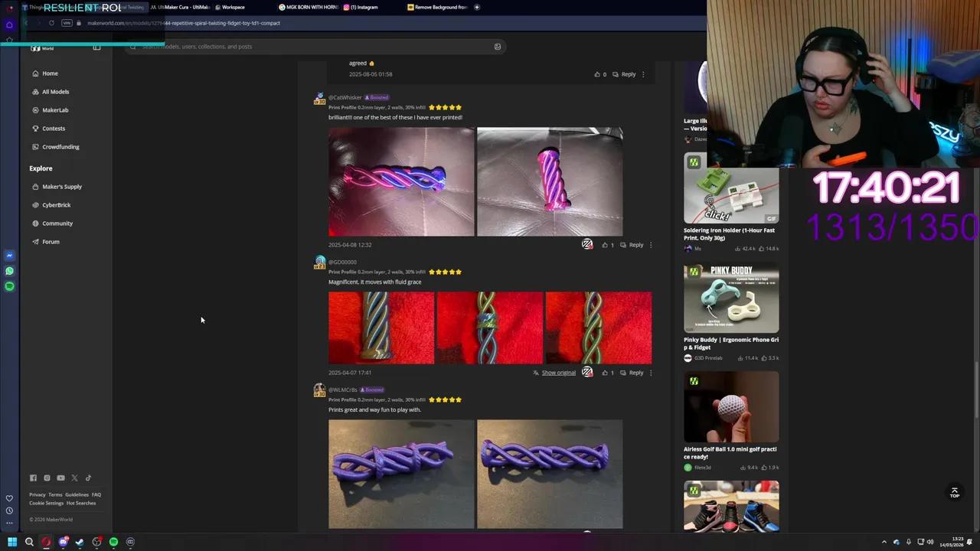Select Contests in the left sidebar
The image size is (980, 551).
tap(54, 128)
